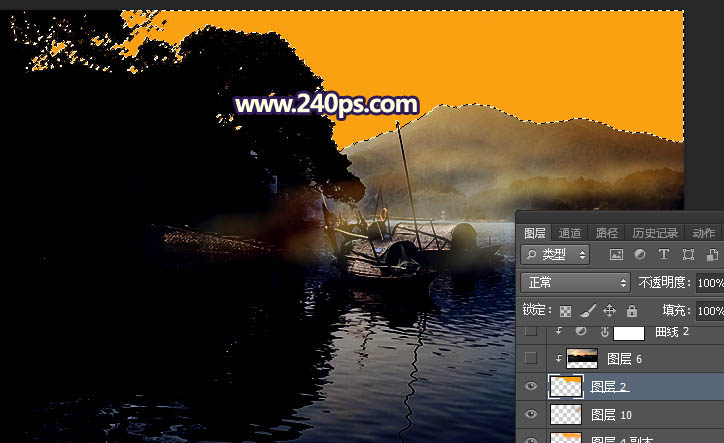Image resolution: width=724 pixels, height=443 pixels.
Task: Open the 类型 filter type dropdown
Action: [x=557, y=256]
